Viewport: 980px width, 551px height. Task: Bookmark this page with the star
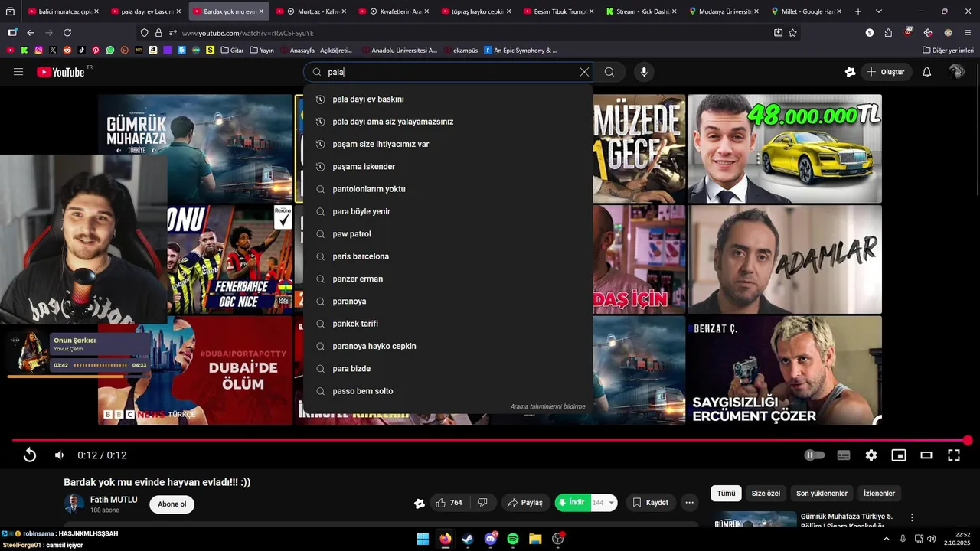(792, 33)
